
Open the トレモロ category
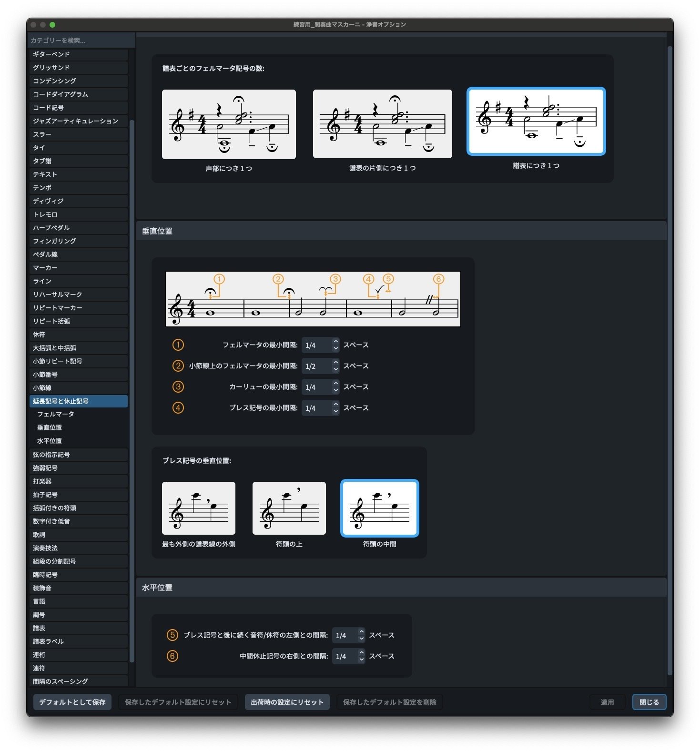79,214
